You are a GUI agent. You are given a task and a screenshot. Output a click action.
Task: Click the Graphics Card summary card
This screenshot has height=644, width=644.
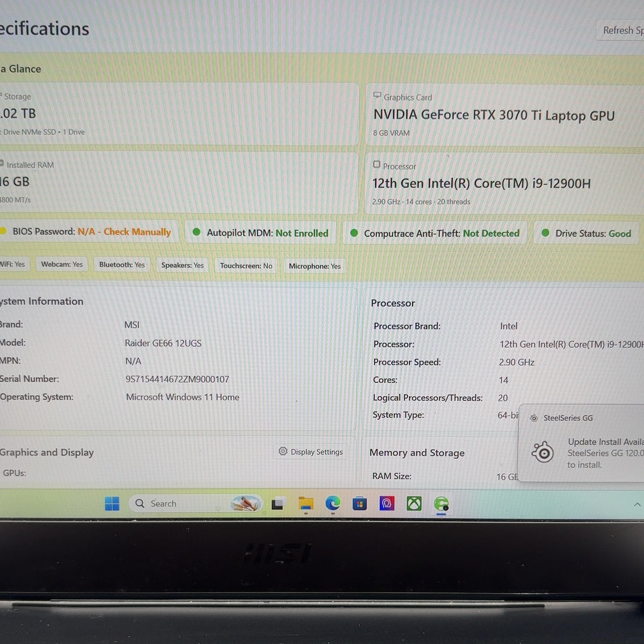[504, 115]
